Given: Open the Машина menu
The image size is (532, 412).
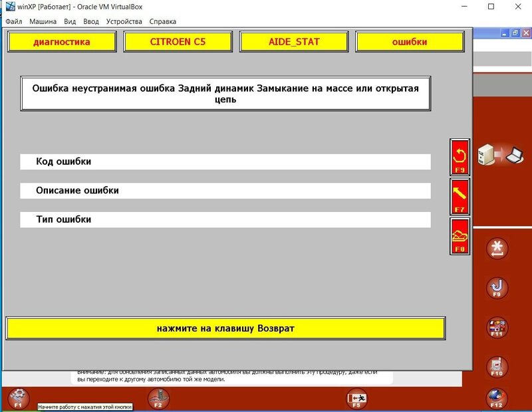Looking at the screenshot, I should 43,21.
